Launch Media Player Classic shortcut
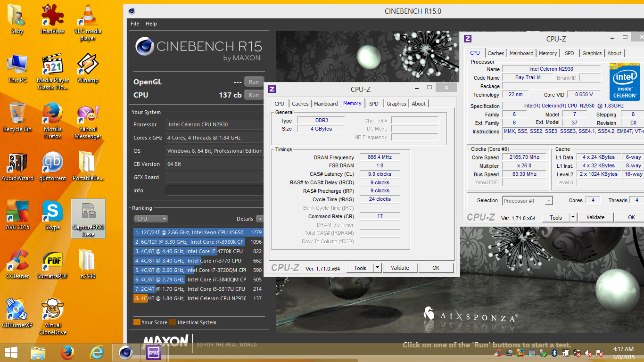Viewport: 644px width, 362px height. (x=53, y=71)
